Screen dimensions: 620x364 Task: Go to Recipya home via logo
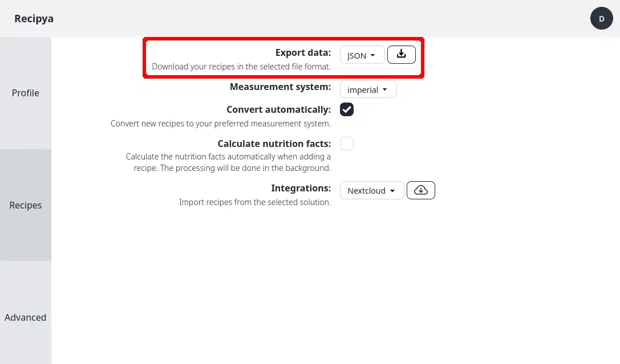click(x=34, y=19)
